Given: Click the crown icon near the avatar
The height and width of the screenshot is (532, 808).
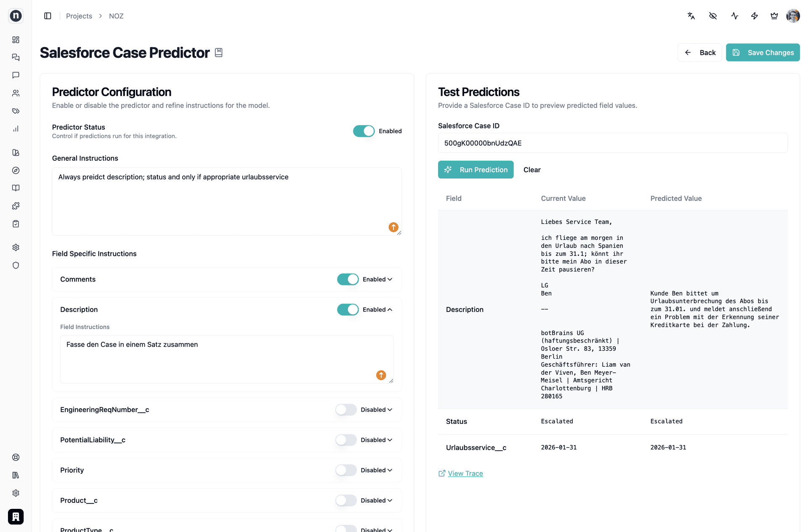Looking at the screenshot, I should pyautogui.click(x=774, y=16).
